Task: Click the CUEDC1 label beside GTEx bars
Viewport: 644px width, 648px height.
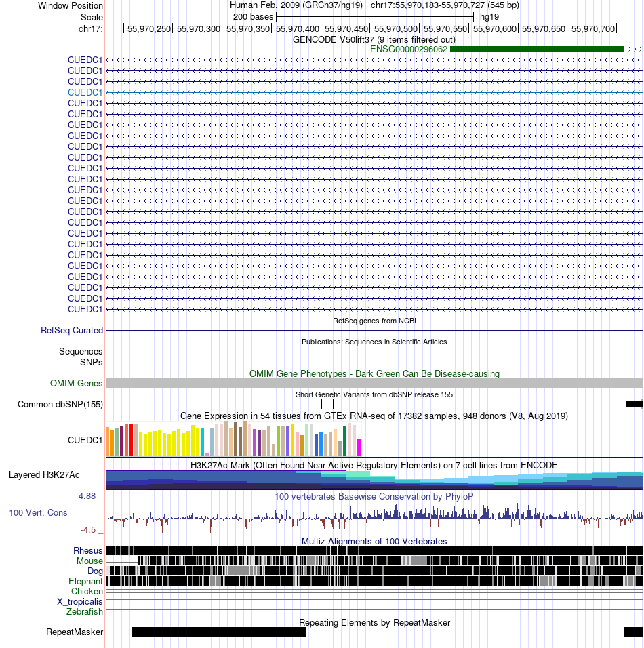Action: click(x=85, y=441)
